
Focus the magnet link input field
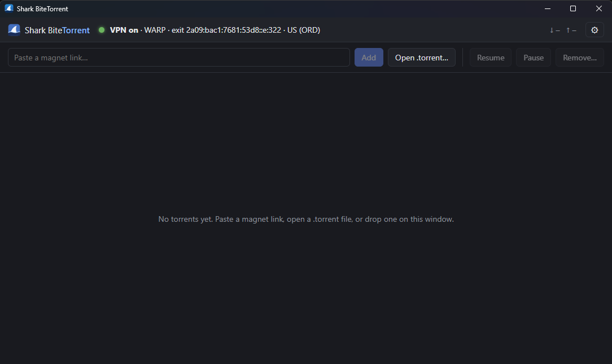tap(179, 58)
